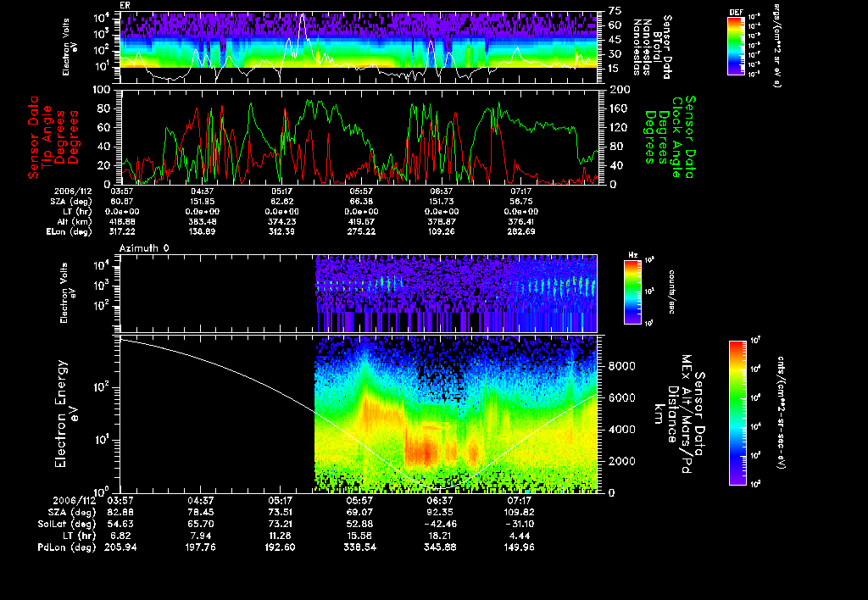
Task: Click the DEF color bar legend
Action: coord(737,46)
